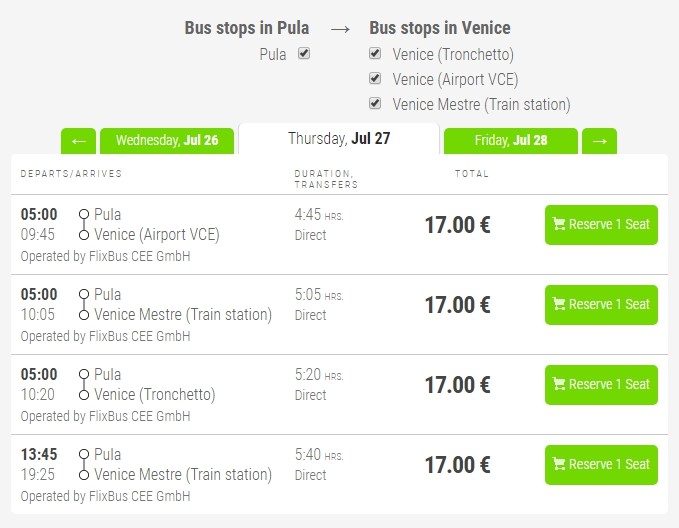679x528 pixels.
Task: Uncheck the Pula bus stop checkbox
Action: click(x=304, y=54)
